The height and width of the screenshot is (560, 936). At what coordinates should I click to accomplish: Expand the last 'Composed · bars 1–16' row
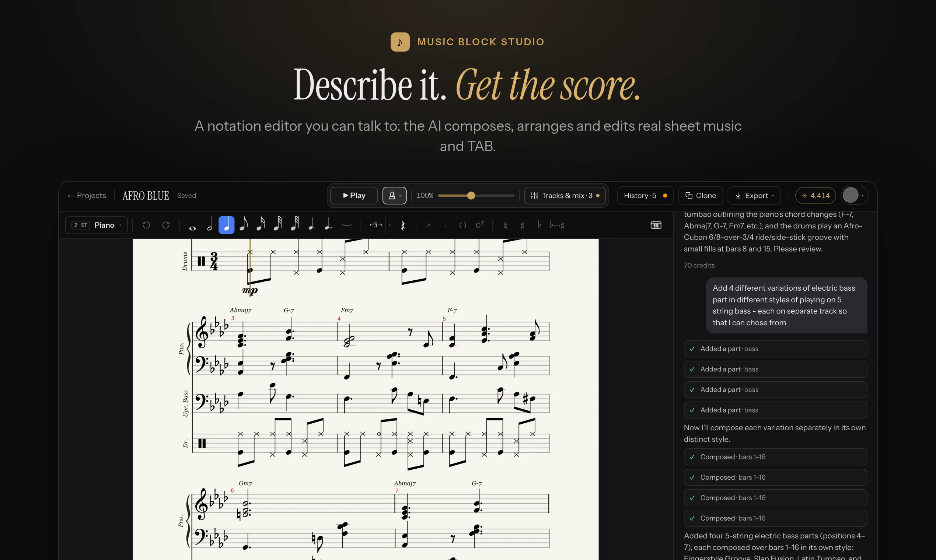click(x=775, y=518)
